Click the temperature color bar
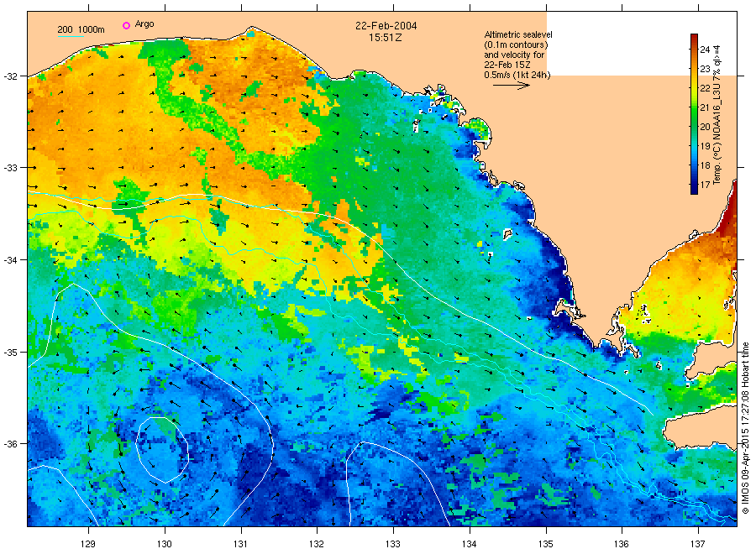Viewport: 756px width, 554px height. pos(694,113)
